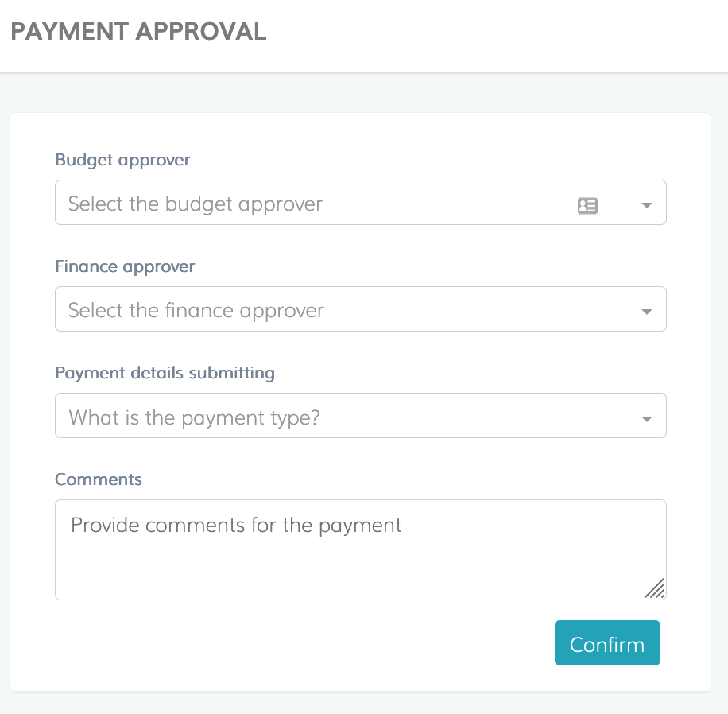The height and width of the screenshot is (714, 728).
Task: Click the Payment details submitting label
Action: click(165, 373)
